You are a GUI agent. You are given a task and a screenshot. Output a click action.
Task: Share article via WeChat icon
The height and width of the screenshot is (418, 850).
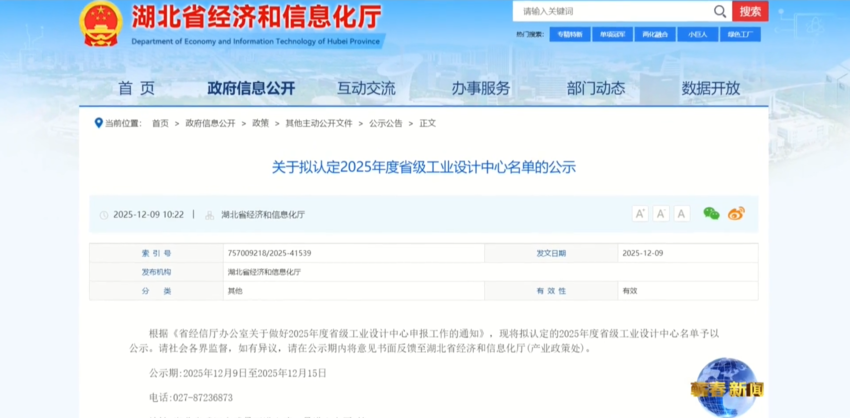tap(711, 214)
